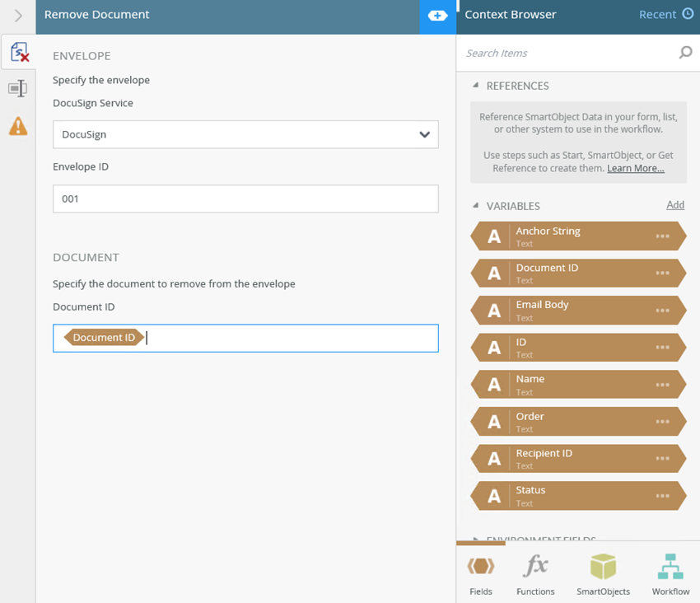Click the search magnifier icon
This screenshot has height=603, width=700.
coord(685,53)
